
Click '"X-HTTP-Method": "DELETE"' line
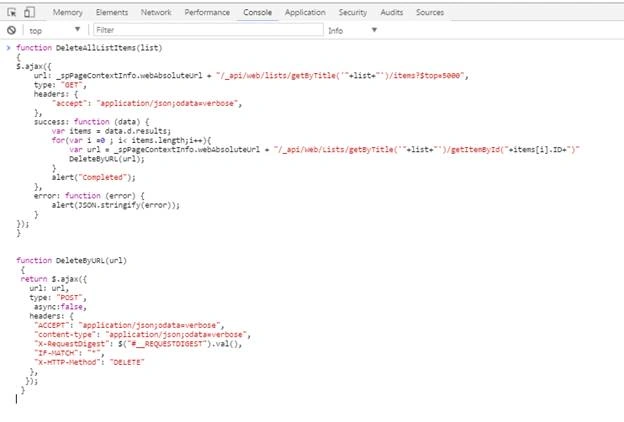click(x=89, y=362)
